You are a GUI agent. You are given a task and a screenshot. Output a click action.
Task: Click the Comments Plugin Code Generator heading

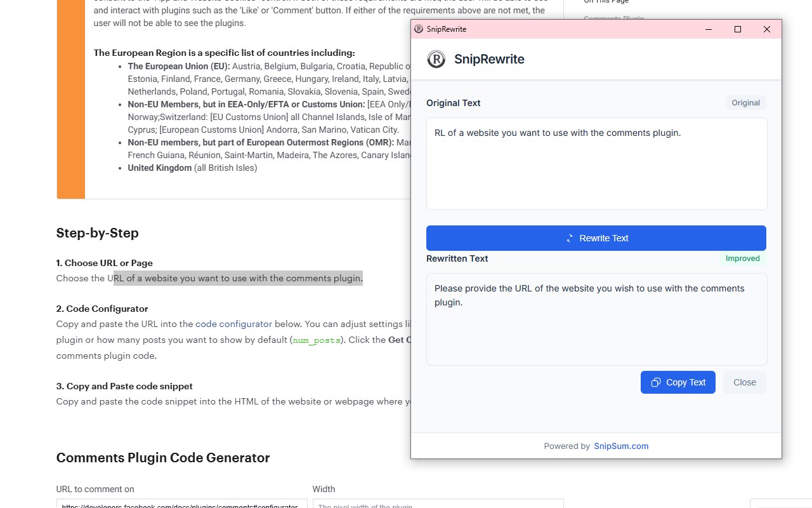pyautogui.click(x=163, y=458)
